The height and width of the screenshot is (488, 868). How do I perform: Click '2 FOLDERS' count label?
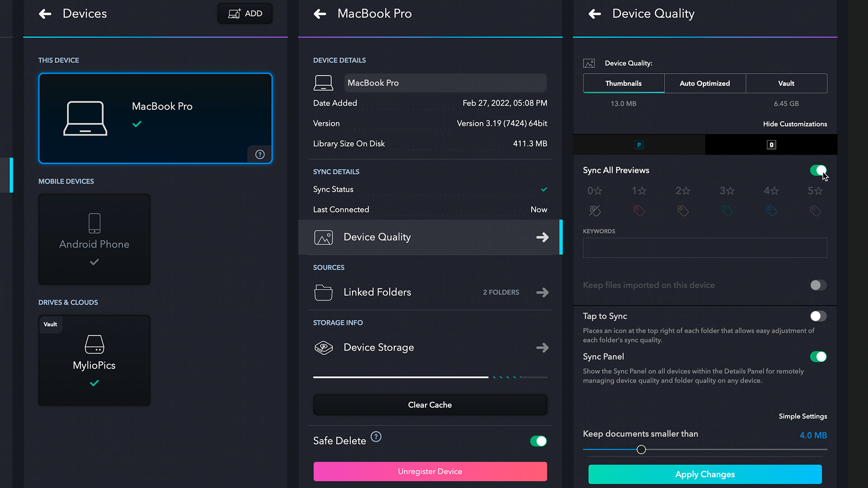(501, 292)
